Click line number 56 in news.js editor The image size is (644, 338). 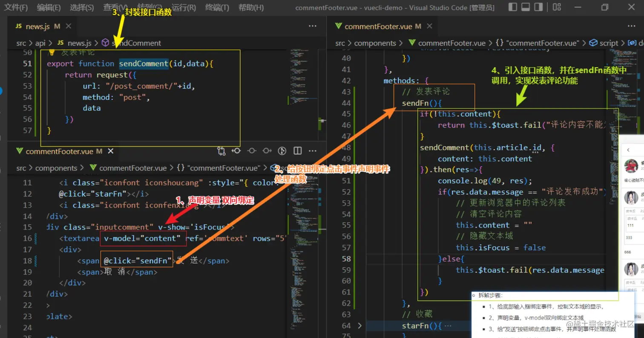[27, 119]
